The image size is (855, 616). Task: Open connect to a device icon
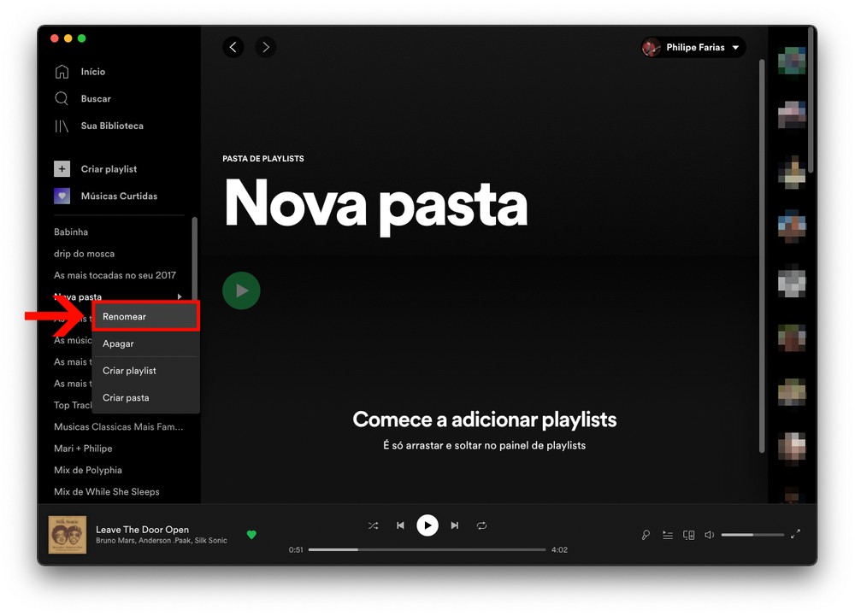point(688,535)
